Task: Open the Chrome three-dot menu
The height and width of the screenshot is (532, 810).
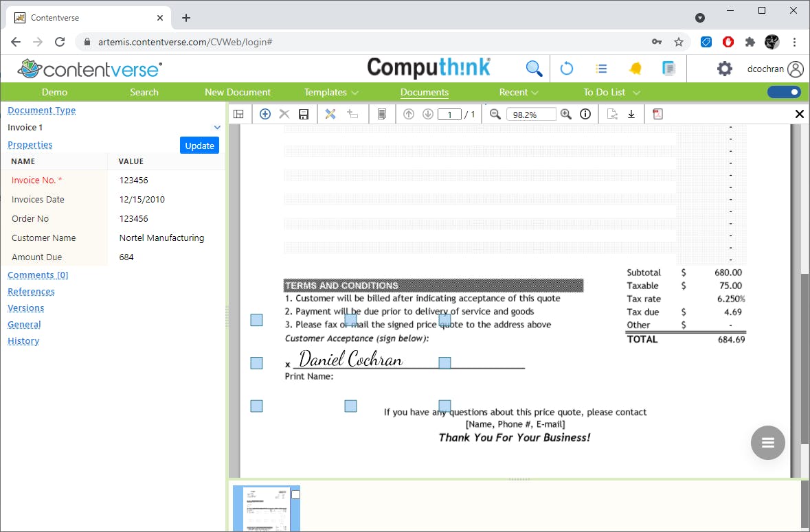Action: 794,42
